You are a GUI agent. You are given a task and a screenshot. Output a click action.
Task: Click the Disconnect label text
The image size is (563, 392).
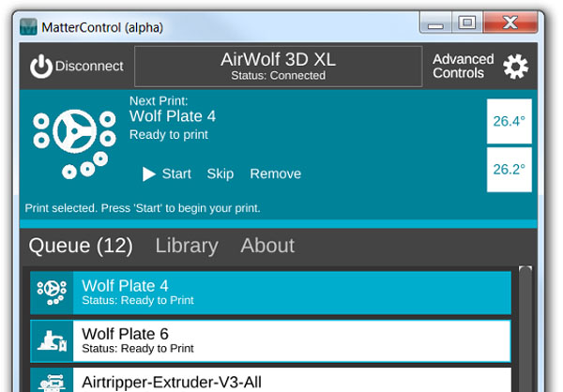point(89,67)
